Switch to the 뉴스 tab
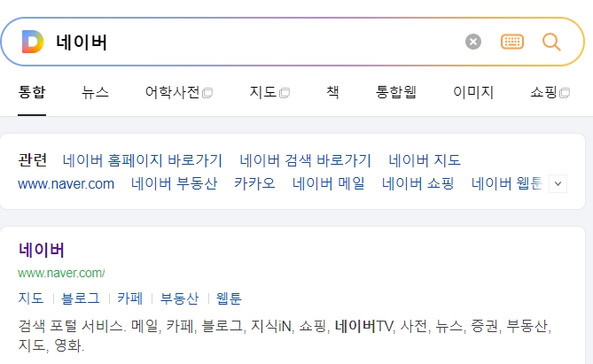This screenshot has width=593, height=364. coord(96,92)
